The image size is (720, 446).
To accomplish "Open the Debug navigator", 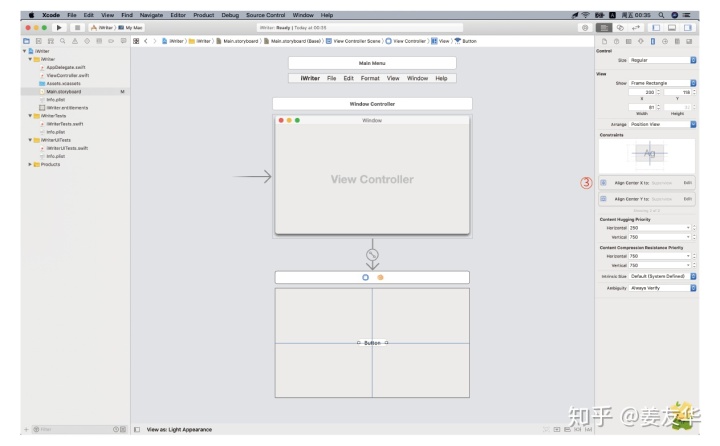I will [x=99, y=41].
